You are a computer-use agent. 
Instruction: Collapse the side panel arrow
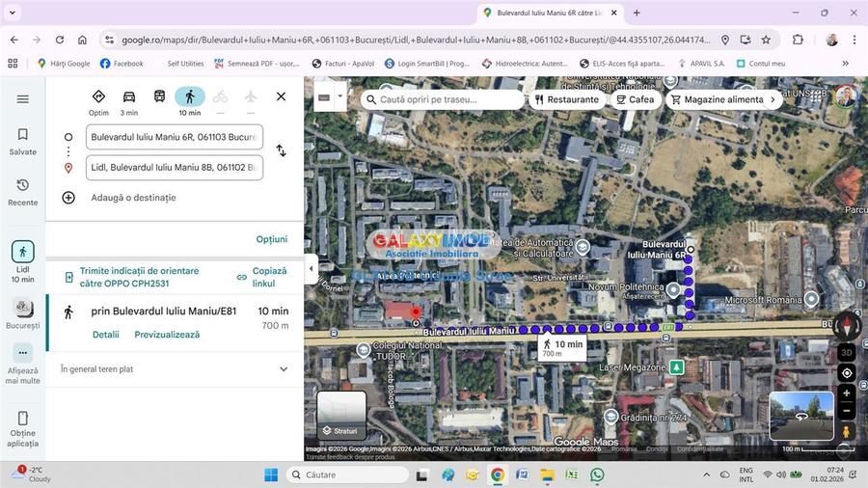click(x=311, y=268)
